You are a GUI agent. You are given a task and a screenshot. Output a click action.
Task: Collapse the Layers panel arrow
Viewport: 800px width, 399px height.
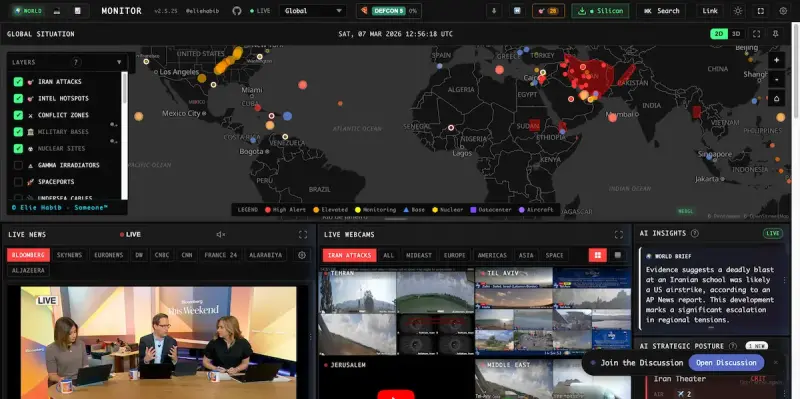click(x=119, y=62)
